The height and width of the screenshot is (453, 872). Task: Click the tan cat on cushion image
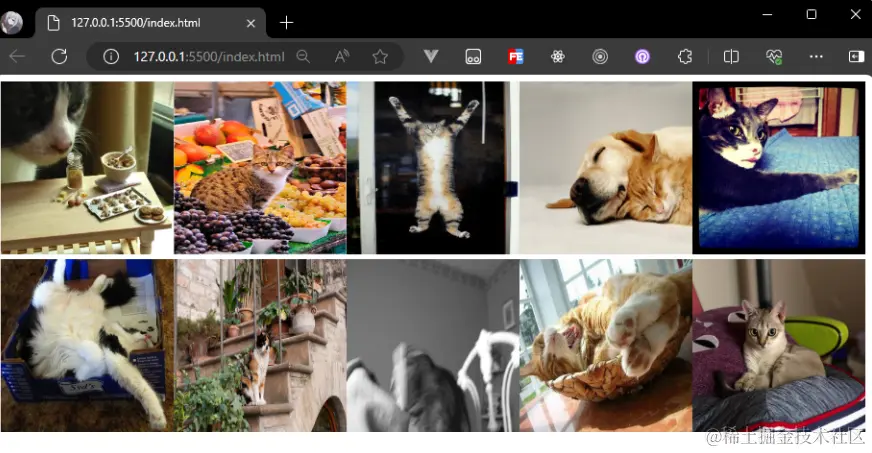[x=779, y=345]
